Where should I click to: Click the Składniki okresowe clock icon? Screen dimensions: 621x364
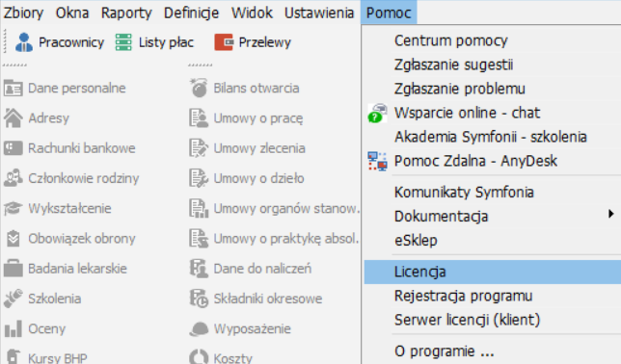coord(199,299)
